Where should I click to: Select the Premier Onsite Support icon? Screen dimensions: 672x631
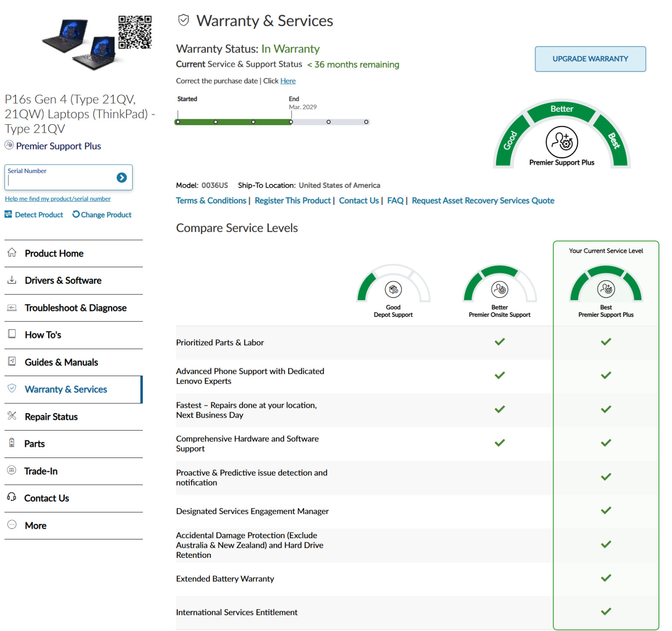point(500,289)
